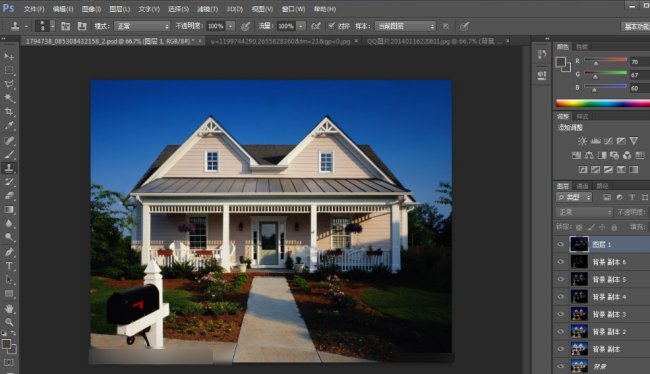Toggle the Aligned (对齐) checkbox
Screen dimensions: 650x374
click(331, 26)
